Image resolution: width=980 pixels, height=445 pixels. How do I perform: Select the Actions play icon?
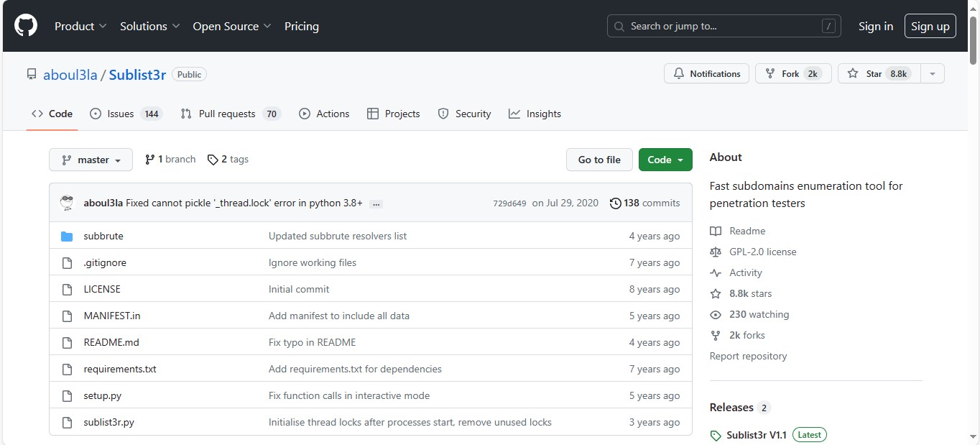pyautogui.click(x=305, y=114)
